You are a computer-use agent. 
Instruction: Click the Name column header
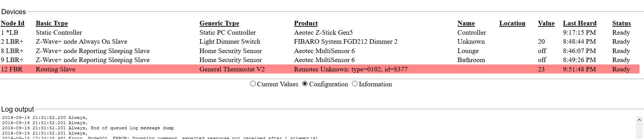[x=466, y=23]
